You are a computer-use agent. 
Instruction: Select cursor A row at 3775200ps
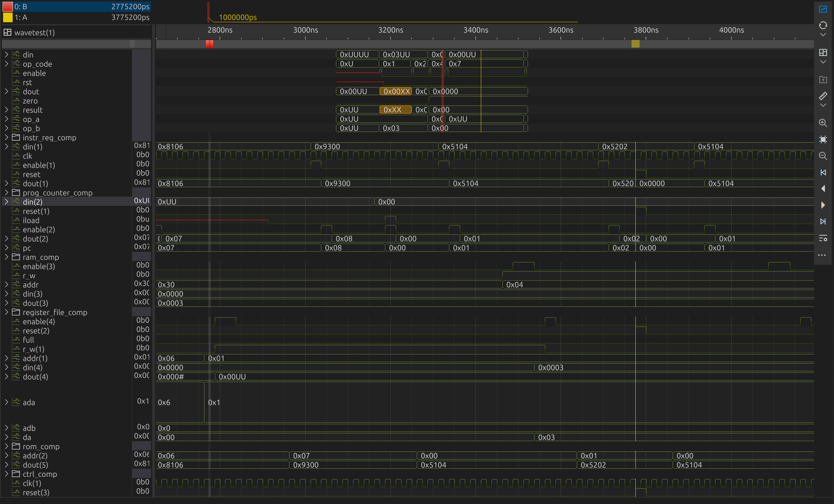pyautogui.click(x=76, y=17)
